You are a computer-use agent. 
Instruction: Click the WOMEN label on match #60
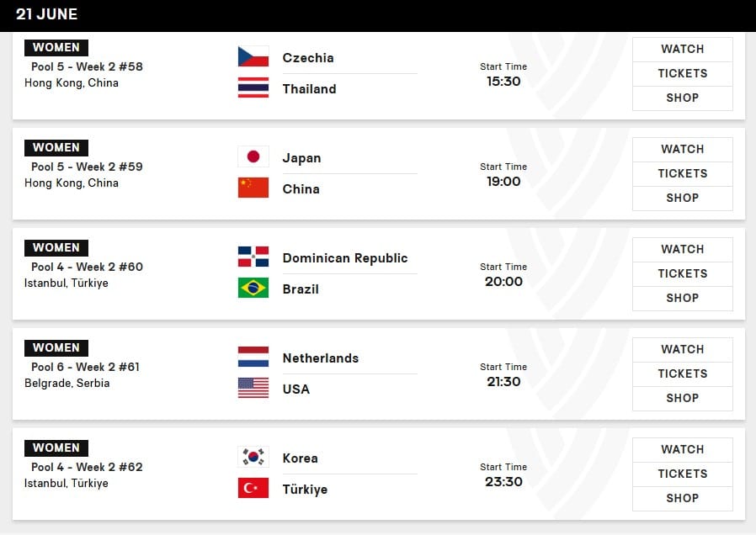[x=56, y=248]
